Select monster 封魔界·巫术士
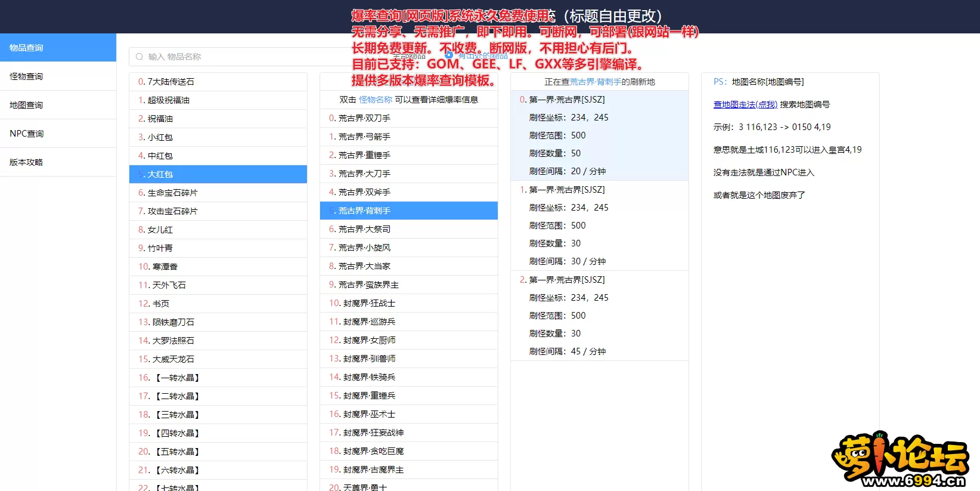The image size is (980, 491). click(x=409, y=414)
